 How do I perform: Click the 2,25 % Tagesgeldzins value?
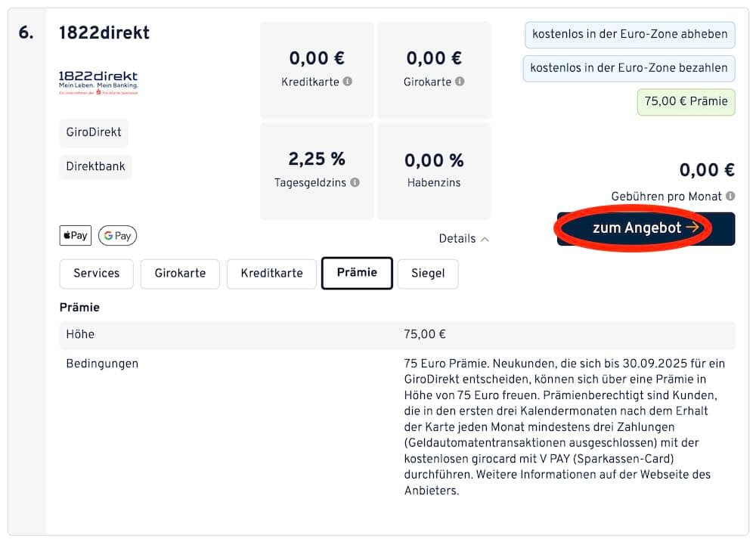[317, 160]
